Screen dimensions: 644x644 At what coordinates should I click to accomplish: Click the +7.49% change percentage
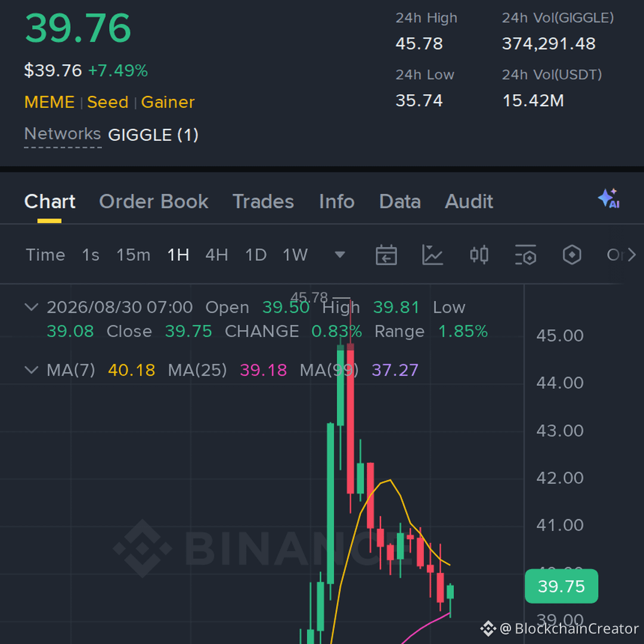point(118,70)
